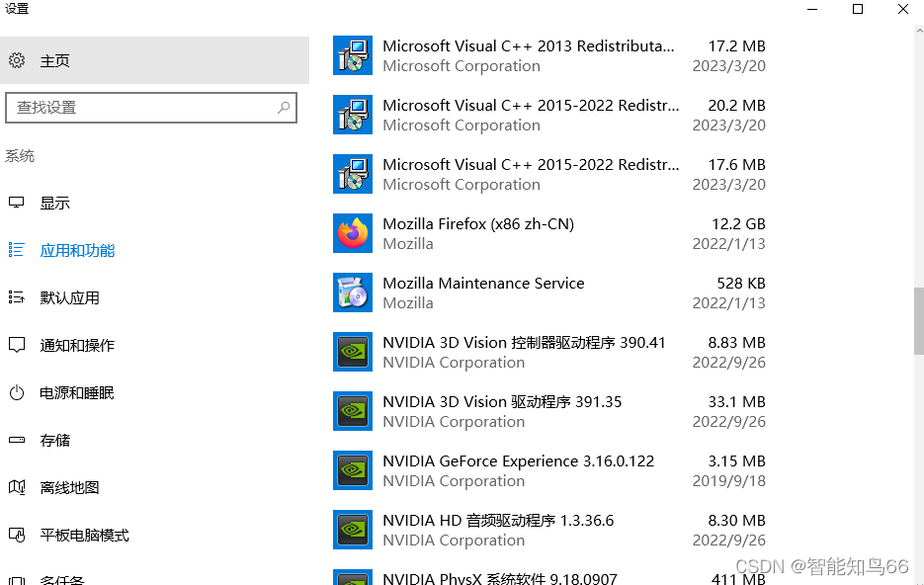Click the 默认应用 icon

pyautogui.click(x=17, y=297)
